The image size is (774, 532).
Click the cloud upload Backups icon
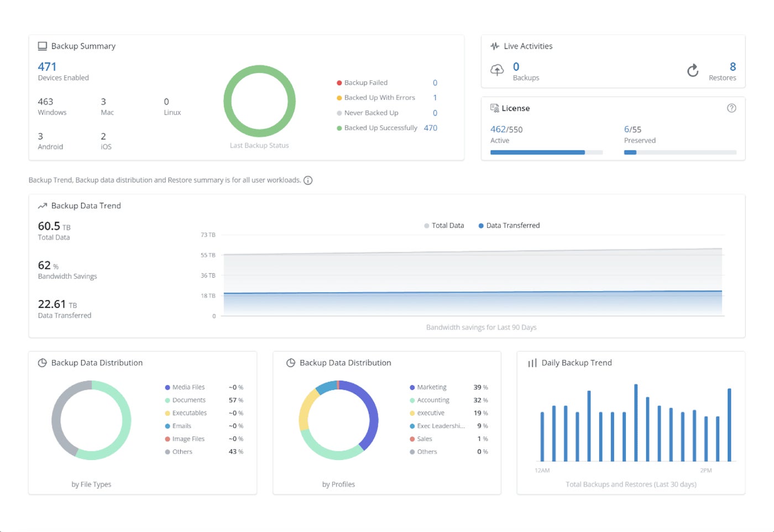click(x=497, y=70)
